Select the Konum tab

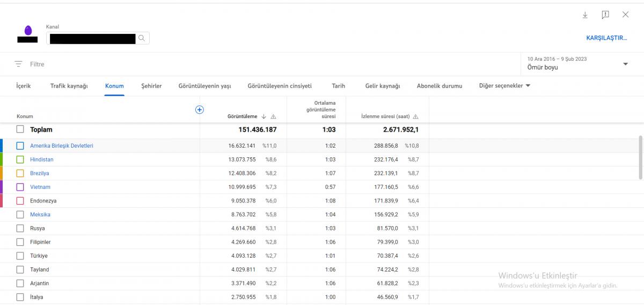tap(114, 86)
